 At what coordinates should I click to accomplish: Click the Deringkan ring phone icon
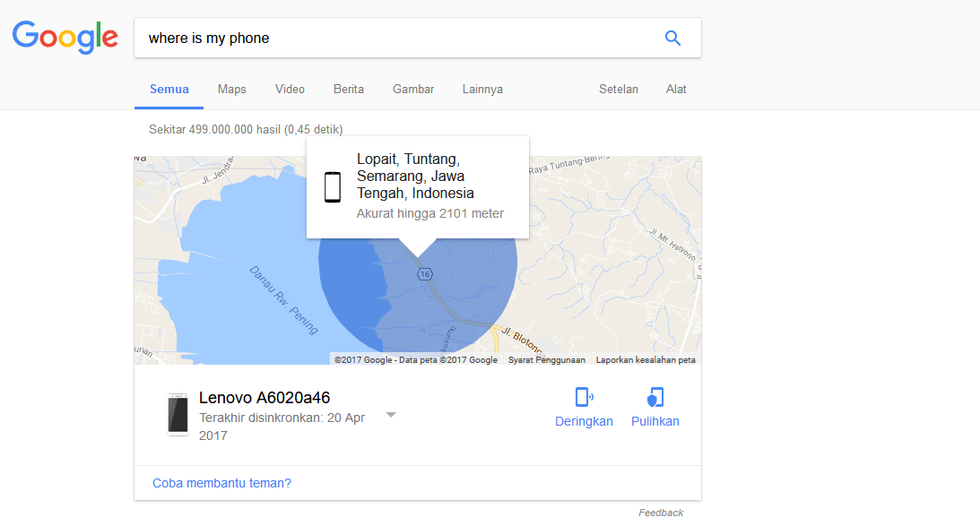coord(584,397)
